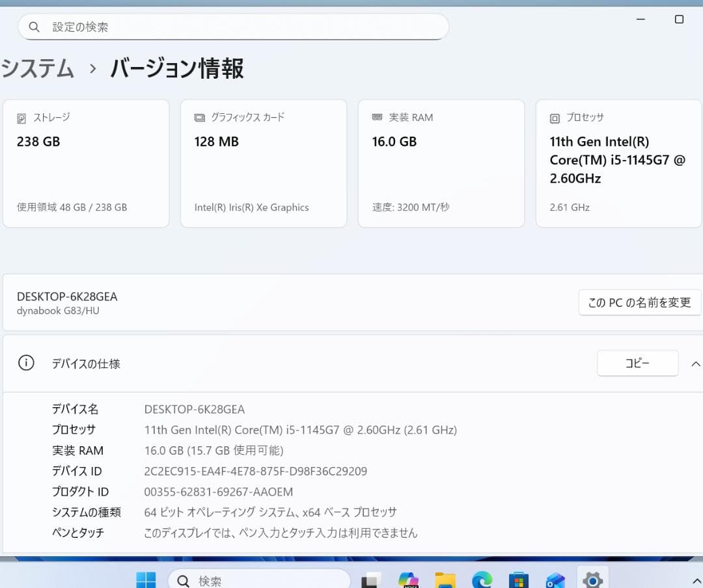
Task: Click the magnifier icon in 設定の検索
Action: (x=34, y=27)
